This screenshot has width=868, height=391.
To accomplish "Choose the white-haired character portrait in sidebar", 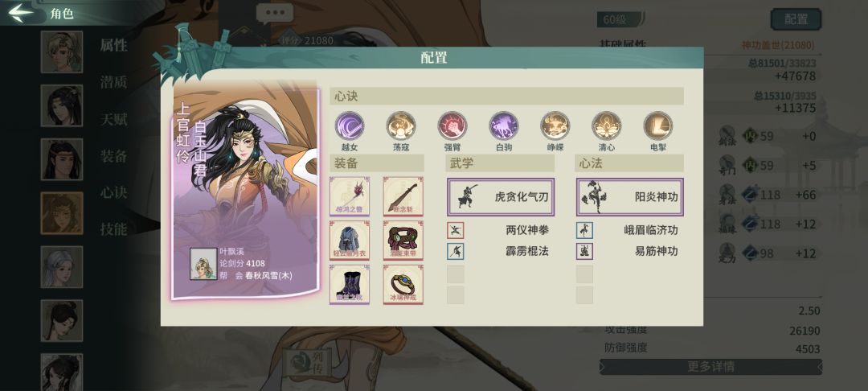I will [61, 267].
